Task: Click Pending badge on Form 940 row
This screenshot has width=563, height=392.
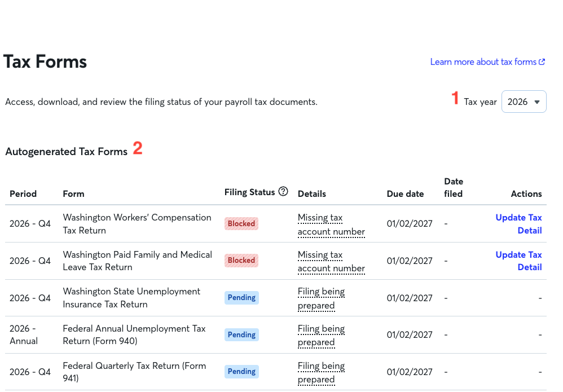Action: click(241, 334)
